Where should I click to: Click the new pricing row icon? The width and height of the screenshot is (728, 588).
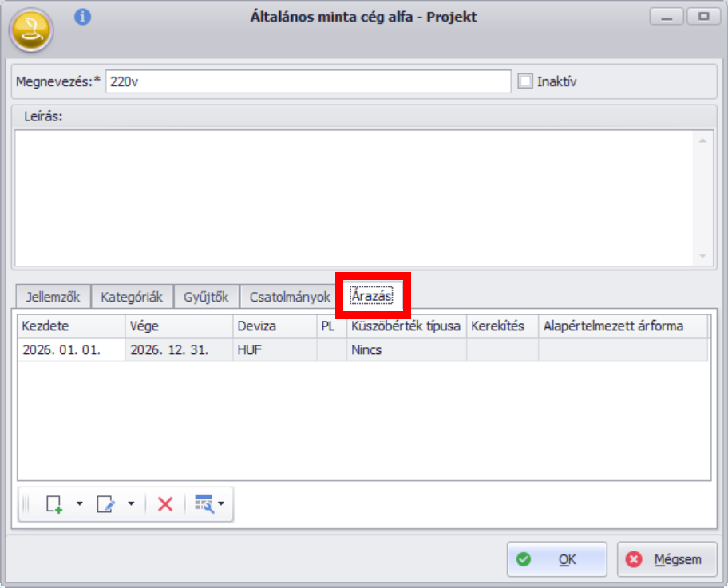(54, 504)
